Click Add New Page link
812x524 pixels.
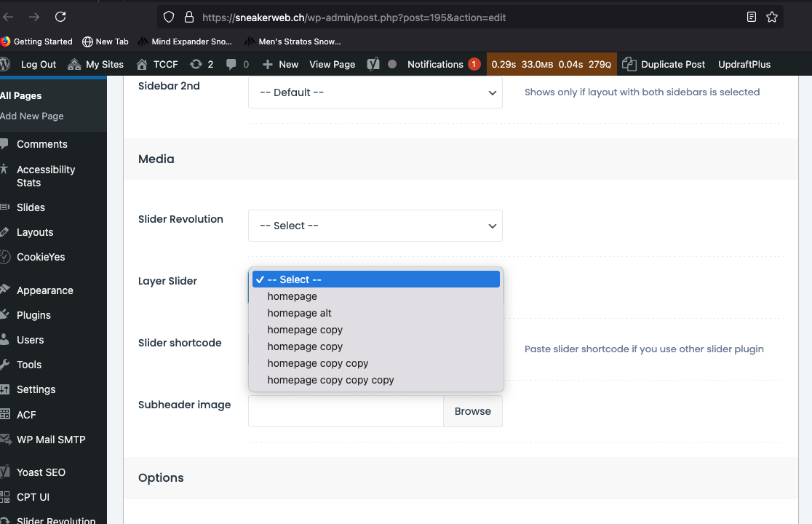32,116
